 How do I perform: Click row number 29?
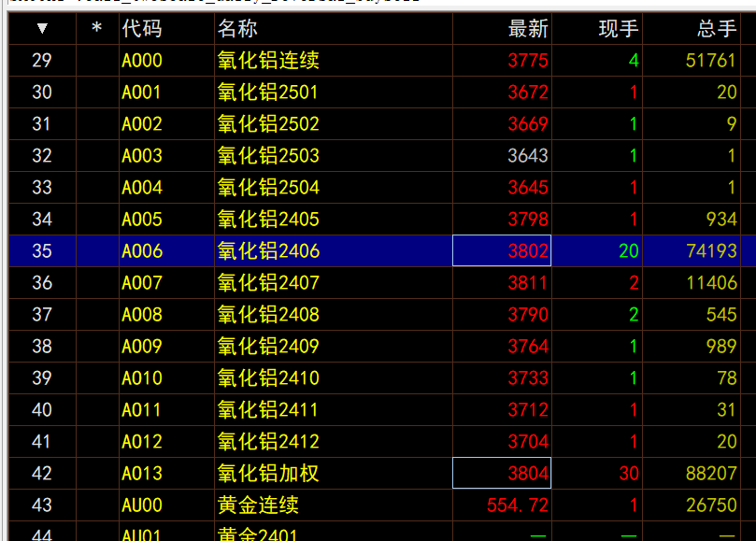click(42, 61)
